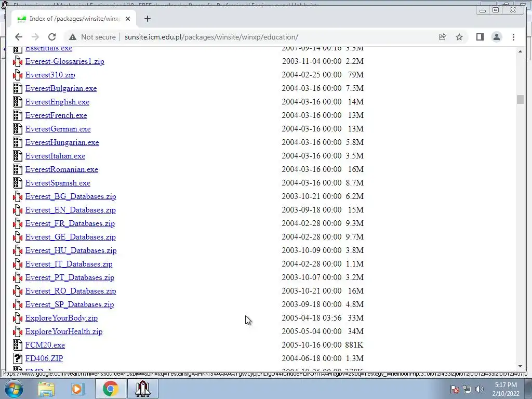Select the Index of /packages/winsite tab
Image resolution: width=532 pixels, height=399 pixels.
click(x=74, y=19)
